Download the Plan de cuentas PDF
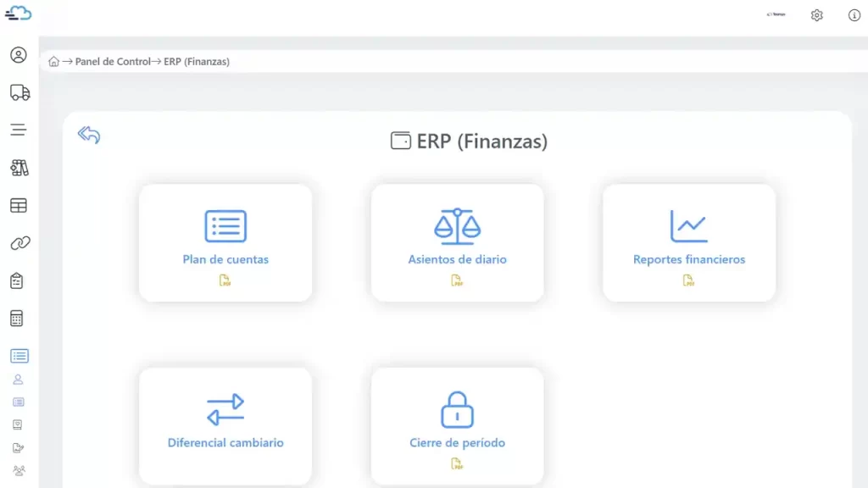 [x=225, y=280]
